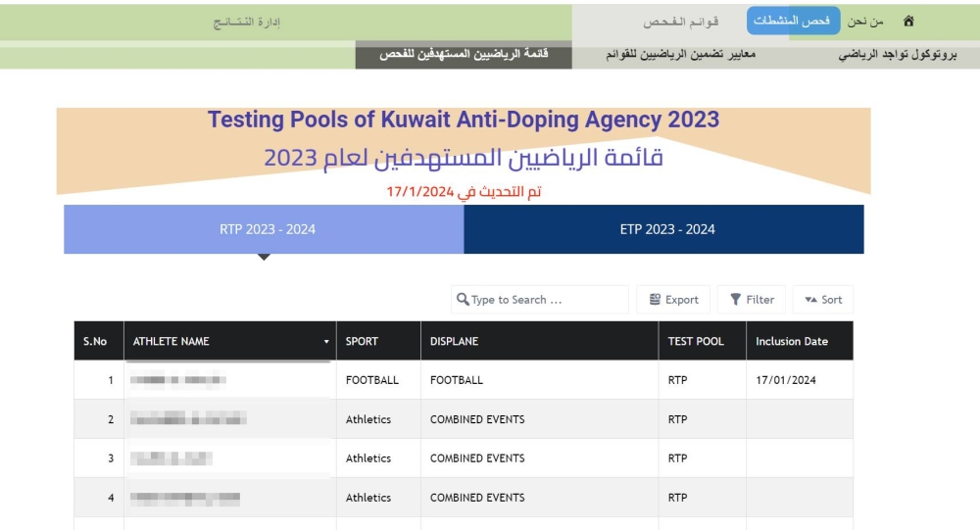Click the Filter funnel icon
Image resolution: width=980 pixels, height=530 pixels.
pos(735,300)
